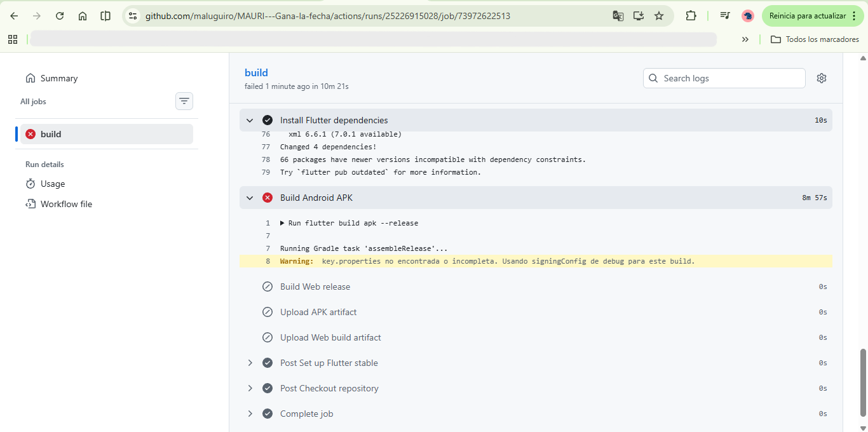Expand the Run flutter build apk command triangle

tap(283, 223)
